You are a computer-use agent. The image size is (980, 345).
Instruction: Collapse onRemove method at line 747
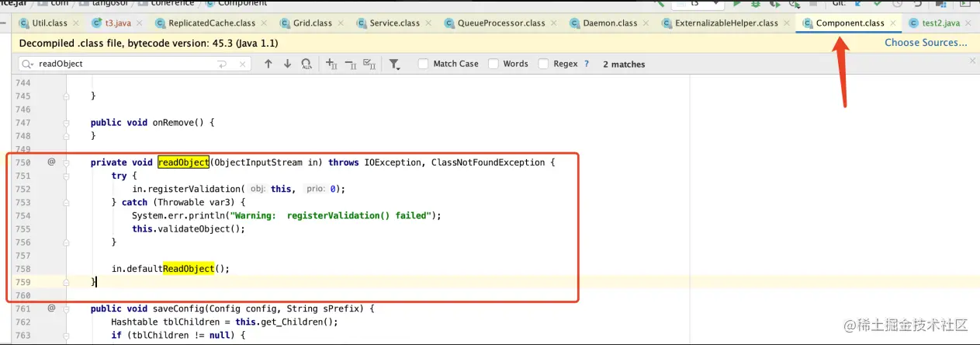click(67, 123)
